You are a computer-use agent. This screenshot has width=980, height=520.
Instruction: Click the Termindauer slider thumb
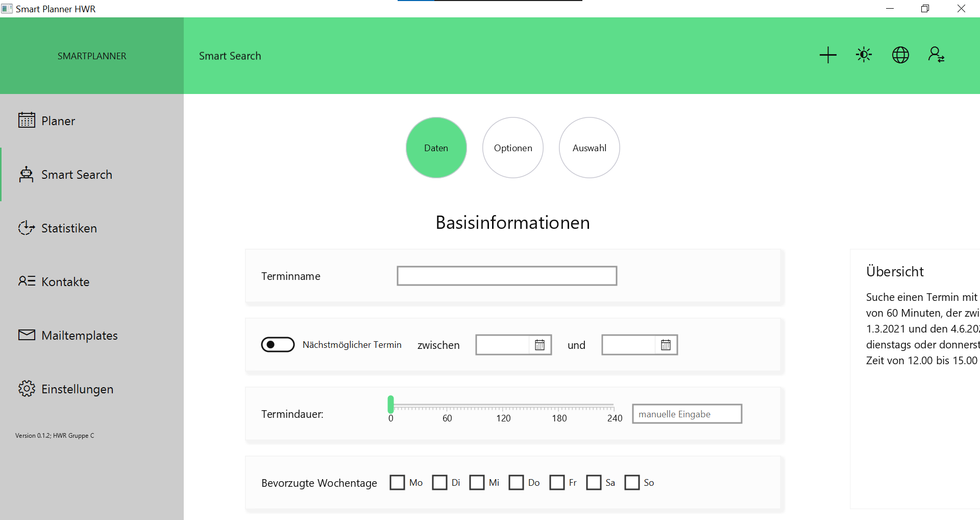[390, 404]
